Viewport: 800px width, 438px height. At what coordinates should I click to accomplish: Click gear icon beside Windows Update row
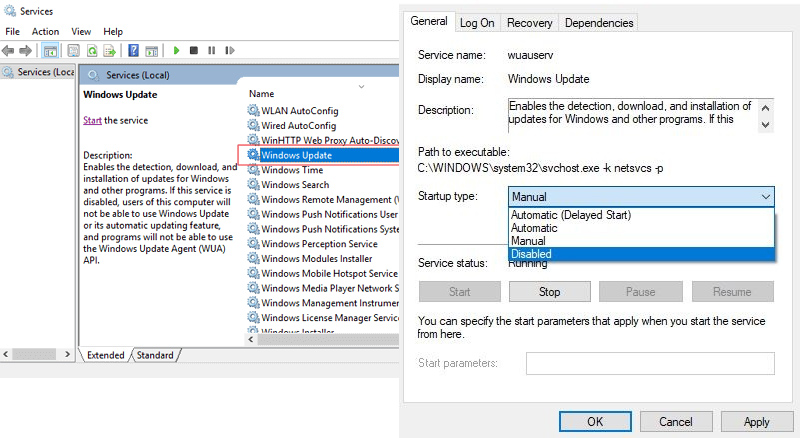253,155
